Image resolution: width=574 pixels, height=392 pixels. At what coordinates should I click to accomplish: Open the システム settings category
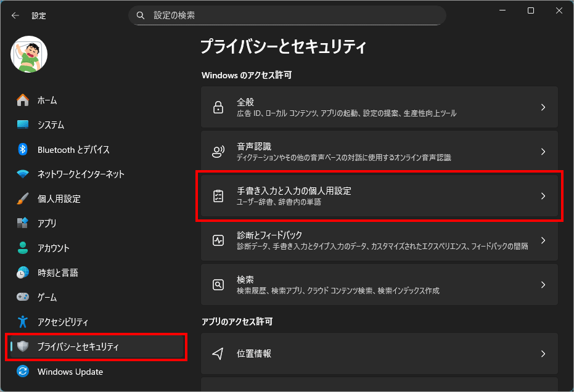[51, 125]
